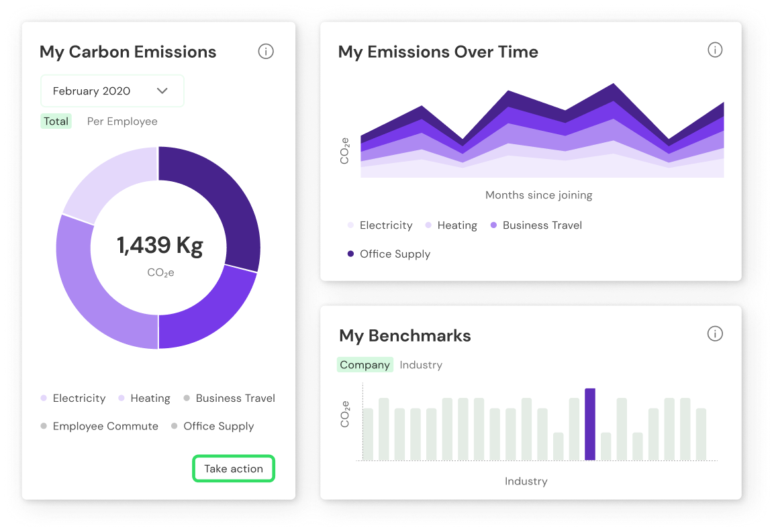Open the My Carbon Emissions info icon
This screenshot has height=532, width=774.
[x=266, y=51]
